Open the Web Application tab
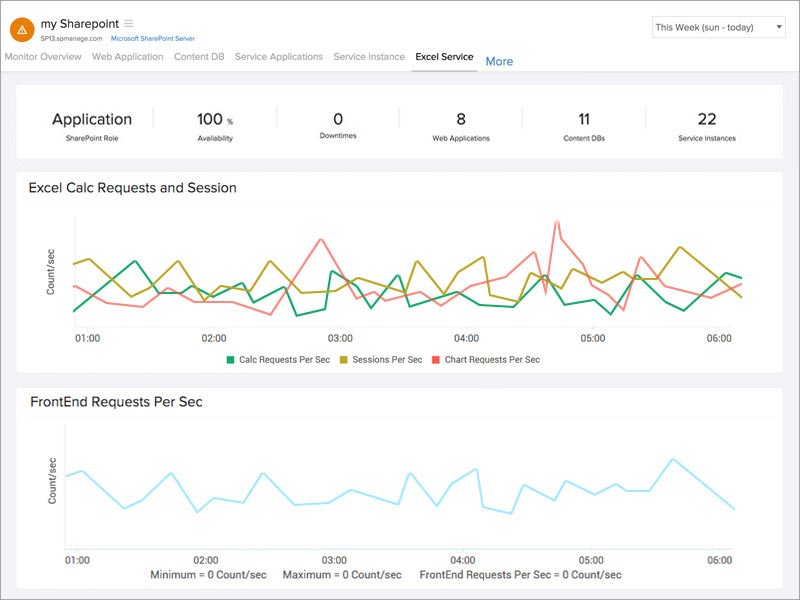This screenshot has width=800, height=600. 128,56
